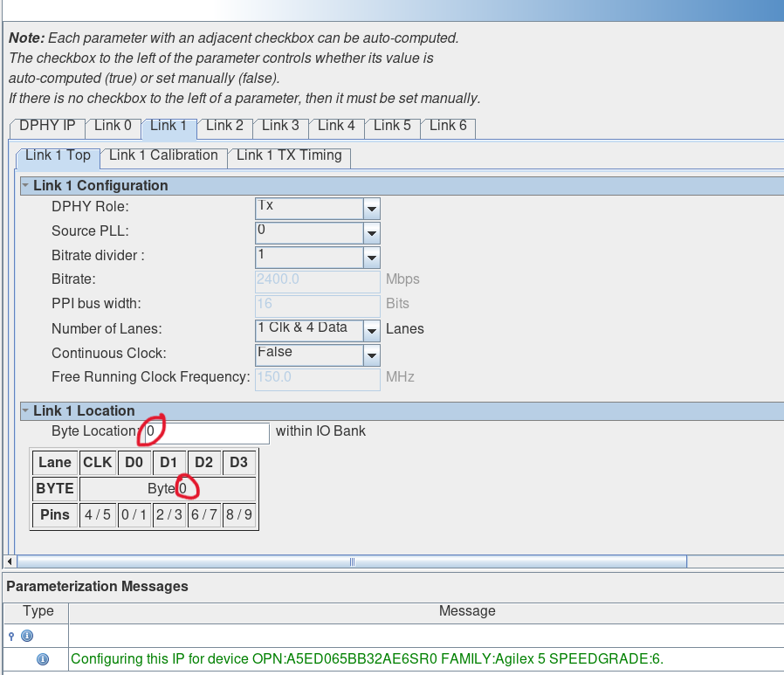Click the Byte Location input field

pos(207,433)
